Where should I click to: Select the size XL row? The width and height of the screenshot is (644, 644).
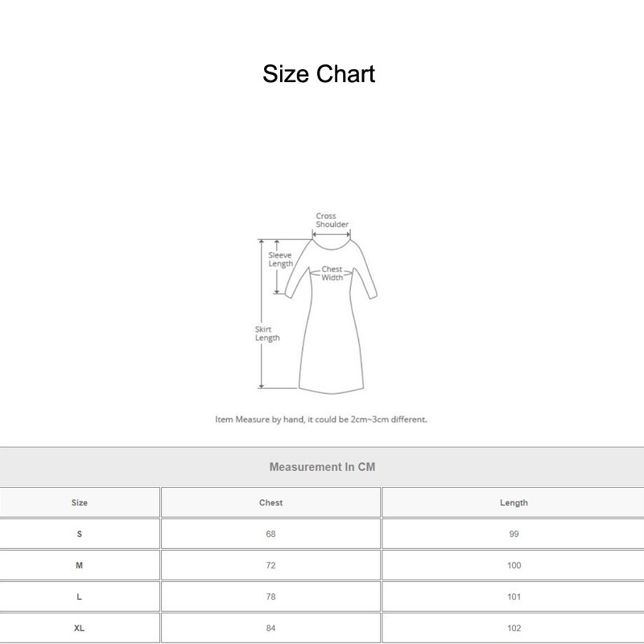click(x=80, y=628)
